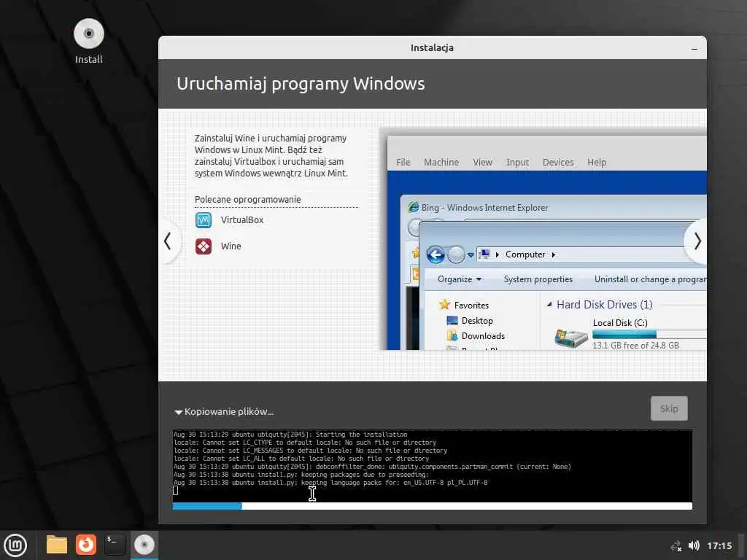747x560 pixels.
Task: Click the installation progress bar
Action: [432, 506]
